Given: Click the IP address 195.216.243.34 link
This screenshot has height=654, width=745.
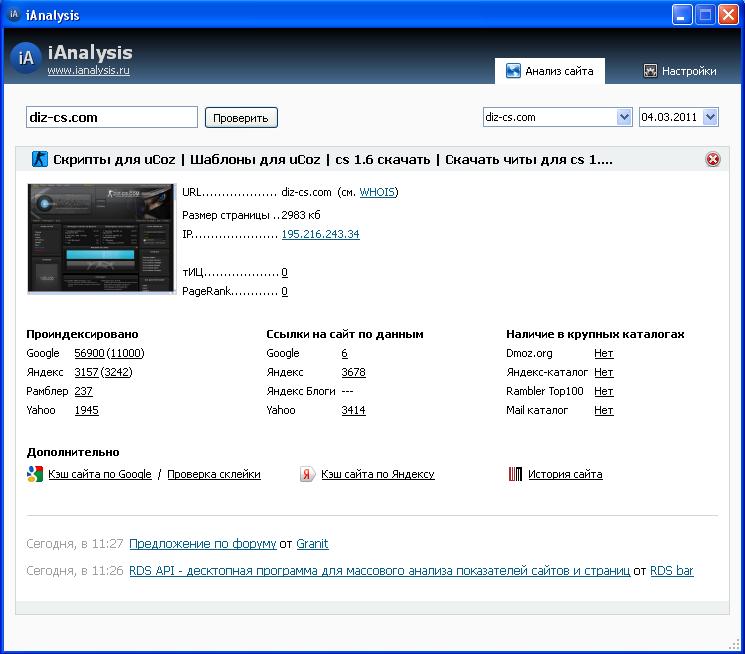Looking at the screenshot, I should coord(320,234).
